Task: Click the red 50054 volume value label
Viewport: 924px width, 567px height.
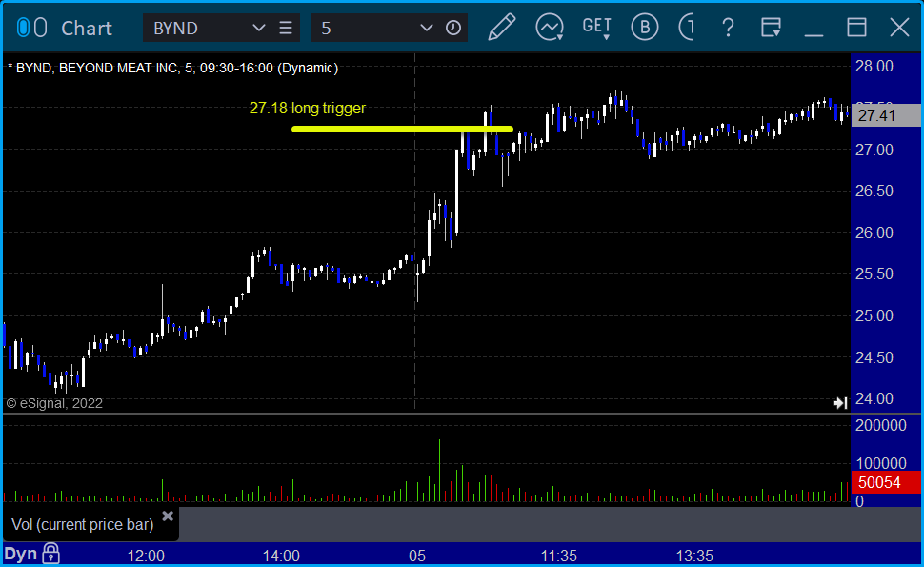Action: (886, 483)
